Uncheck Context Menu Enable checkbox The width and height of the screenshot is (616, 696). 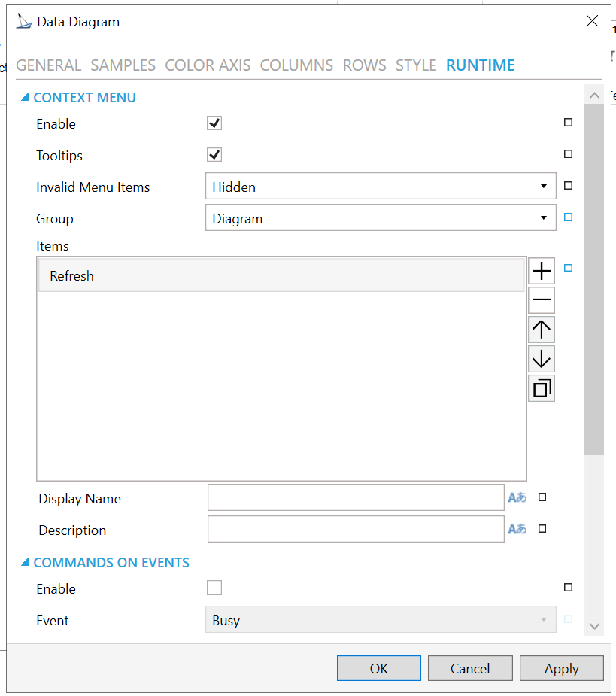(214, 123)
